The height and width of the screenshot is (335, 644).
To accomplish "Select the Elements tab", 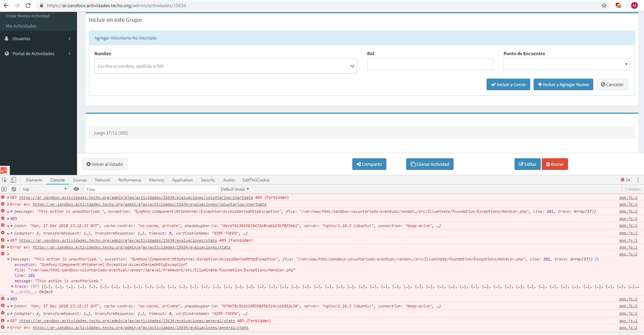I will [x=34, y=180].
